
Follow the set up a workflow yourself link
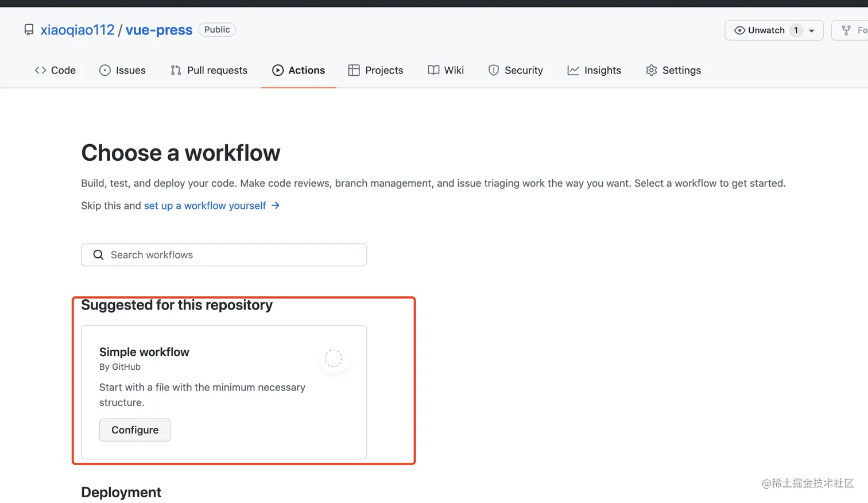click(x=206, y=206)
